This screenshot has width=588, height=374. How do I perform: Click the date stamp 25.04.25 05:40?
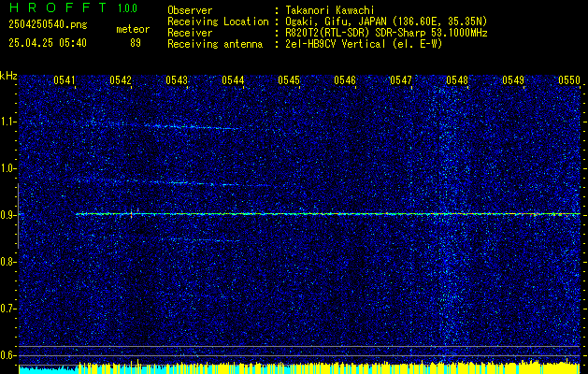tap(48, 43)
